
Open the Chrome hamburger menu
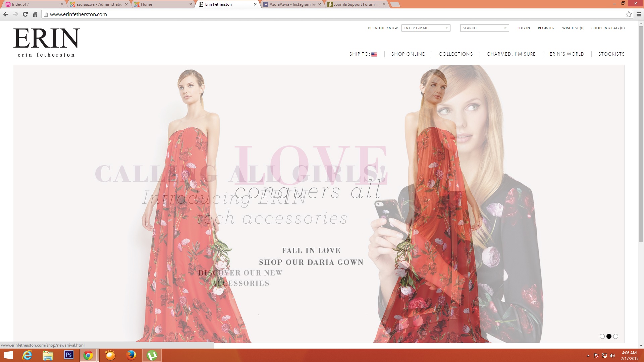pos(639,14)
